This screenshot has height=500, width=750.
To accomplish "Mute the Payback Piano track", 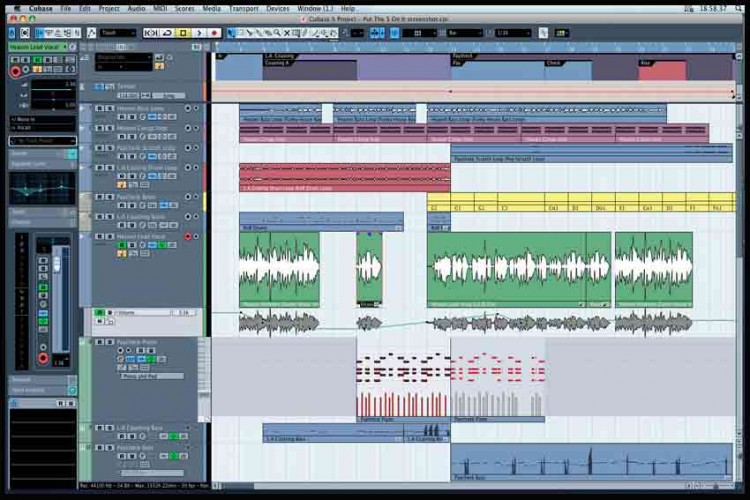I will point(99,342).
